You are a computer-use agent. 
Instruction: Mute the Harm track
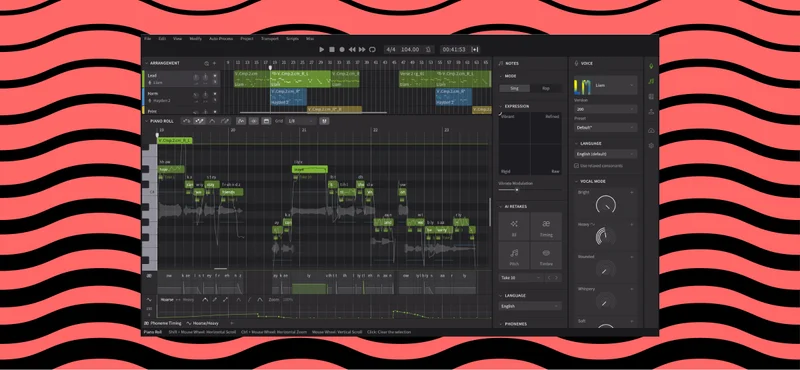215,95
